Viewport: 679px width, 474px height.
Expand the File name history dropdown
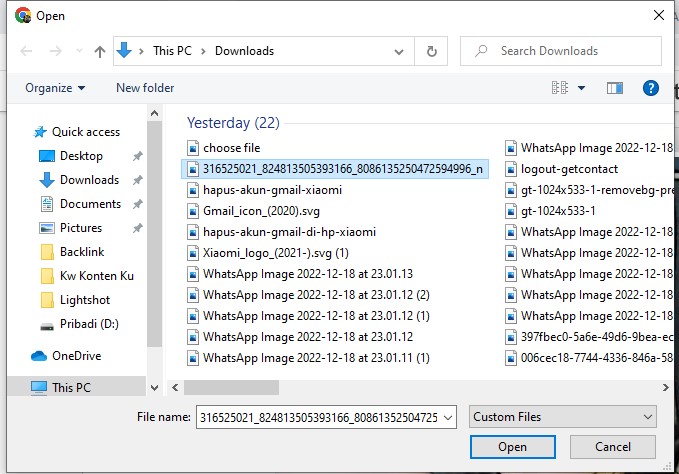tap(448, 416)
